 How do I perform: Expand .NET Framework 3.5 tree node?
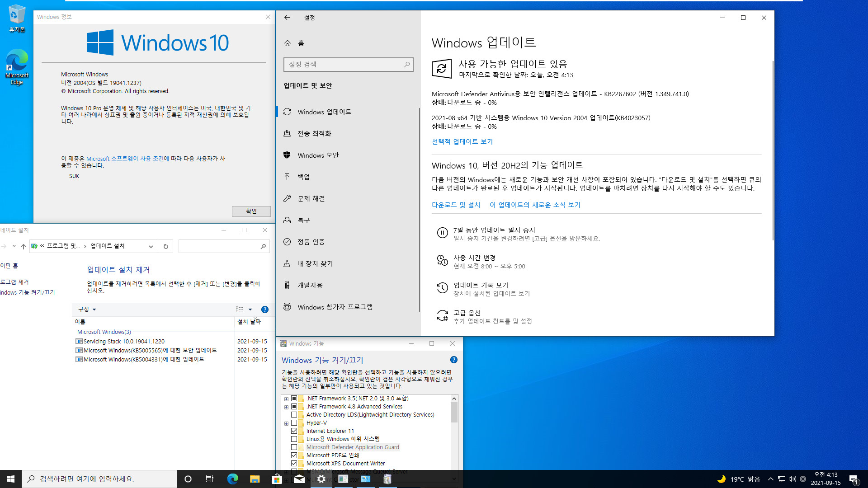[286, 399]
